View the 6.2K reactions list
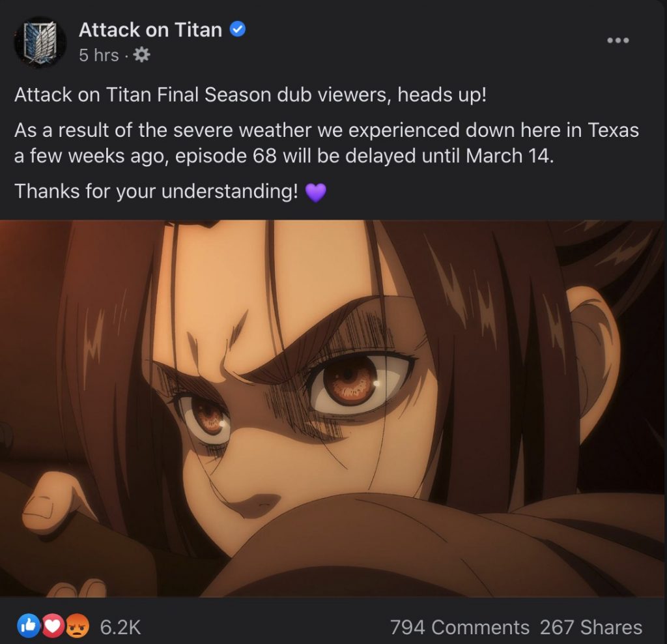 [x=121, y=627]
